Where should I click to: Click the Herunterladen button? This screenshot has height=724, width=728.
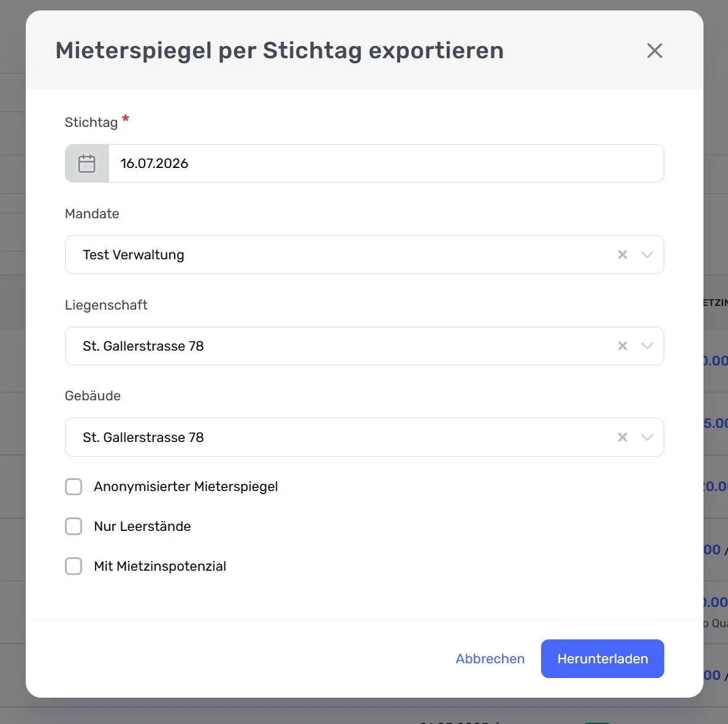tap(602, 658)
